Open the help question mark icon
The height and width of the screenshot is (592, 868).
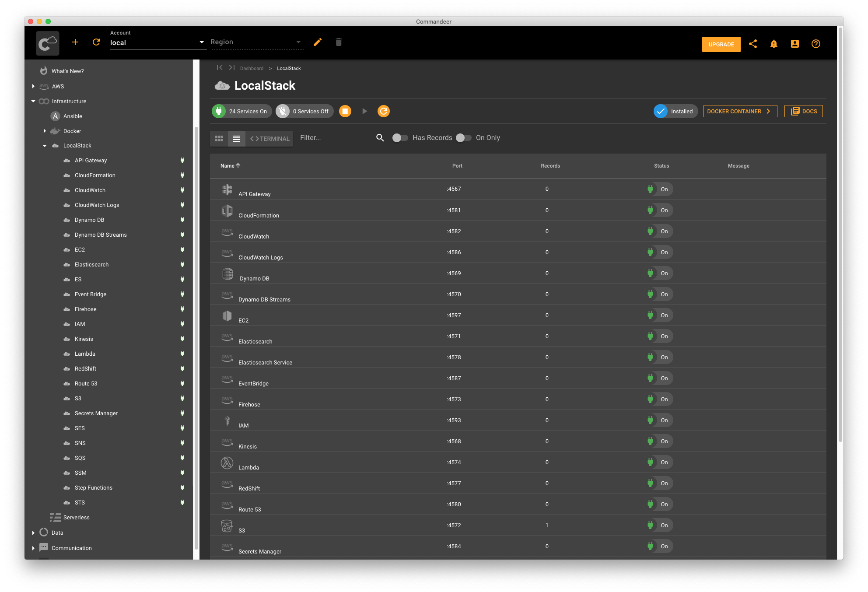coord(816,44)
